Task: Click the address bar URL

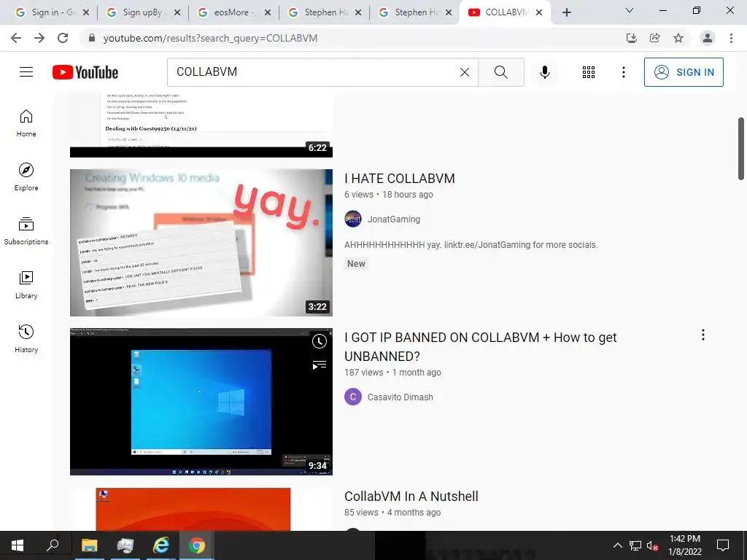Action: (210, 38)
